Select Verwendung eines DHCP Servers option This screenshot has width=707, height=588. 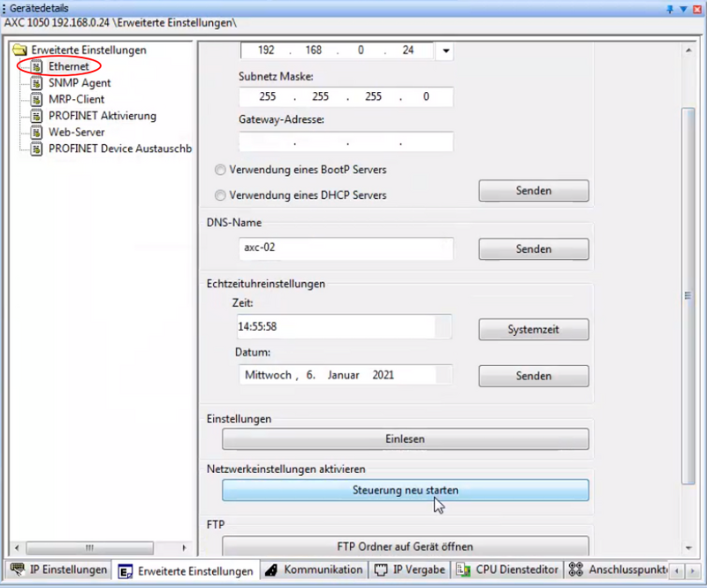220,195
